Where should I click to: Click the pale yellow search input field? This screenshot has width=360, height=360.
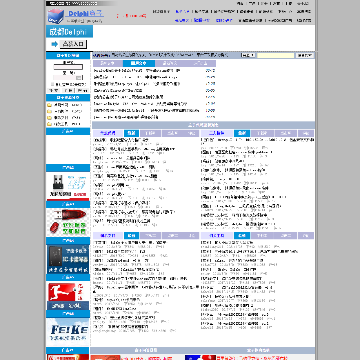point(276,55)
